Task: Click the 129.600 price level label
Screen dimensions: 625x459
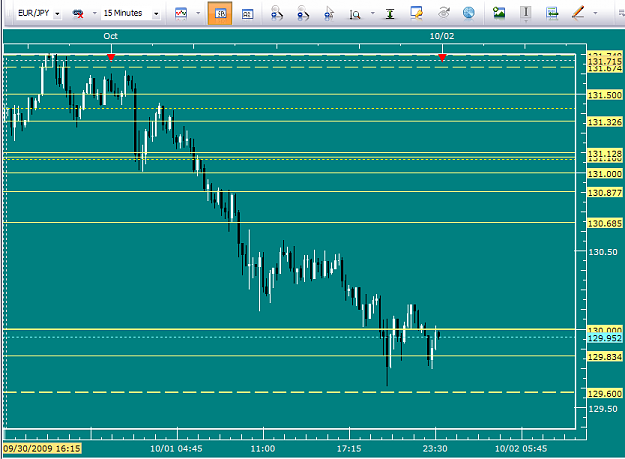Action: tap(605, 394)
